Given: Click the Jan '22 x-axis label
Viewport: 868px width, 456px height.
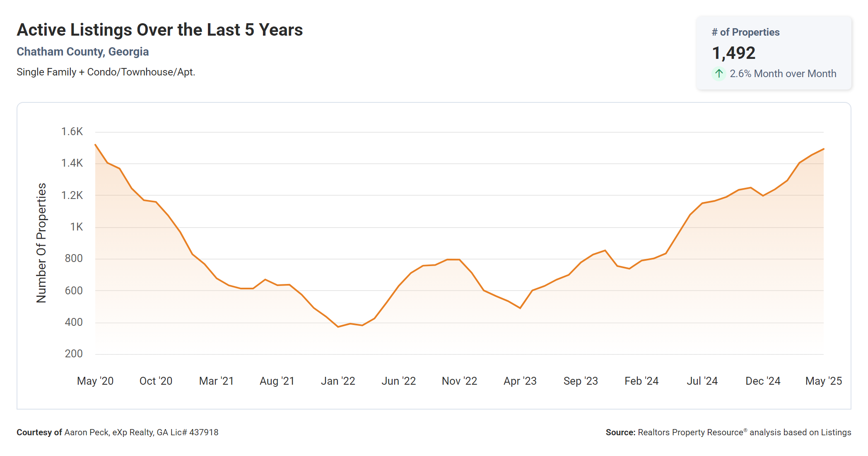Looking at the screenshot, I should (338, 381).
